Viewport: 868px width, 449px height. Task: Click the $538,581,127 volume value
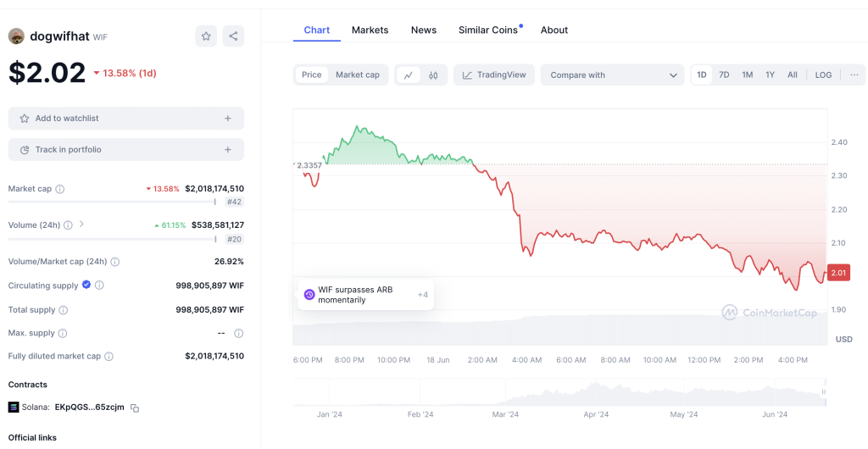click(x=218, y=225)
